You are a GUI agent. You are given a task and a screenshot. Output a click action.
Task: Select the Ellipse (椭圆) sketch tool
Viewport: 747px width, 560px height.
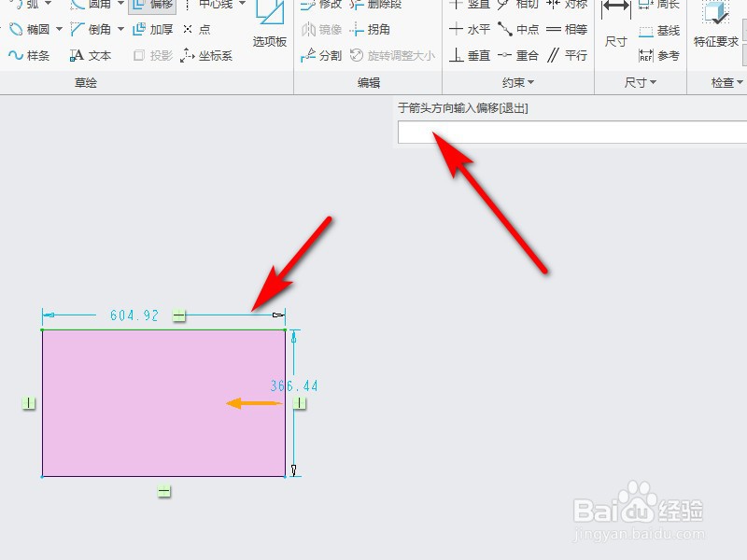point(29,30)
